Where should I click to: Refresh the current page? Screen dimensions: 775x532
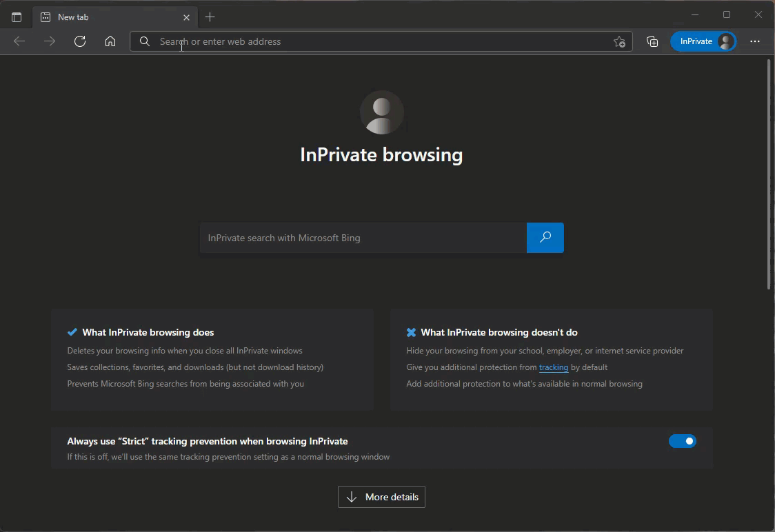[80, 41]
